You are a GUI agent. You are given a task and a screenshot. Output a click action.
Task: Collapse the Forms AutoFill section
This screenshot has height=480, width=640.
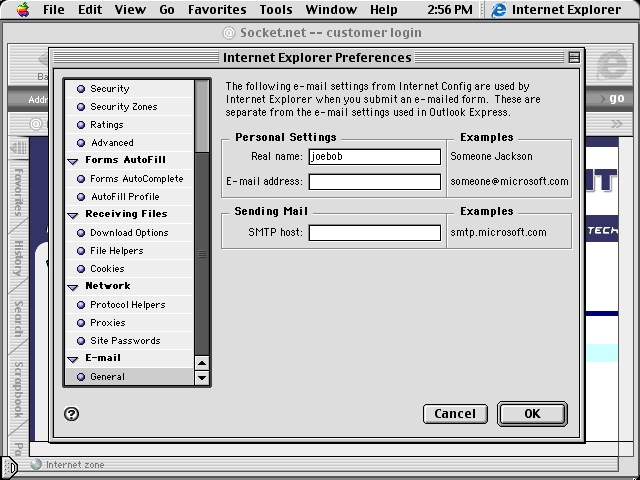click(x=73, y=162)
